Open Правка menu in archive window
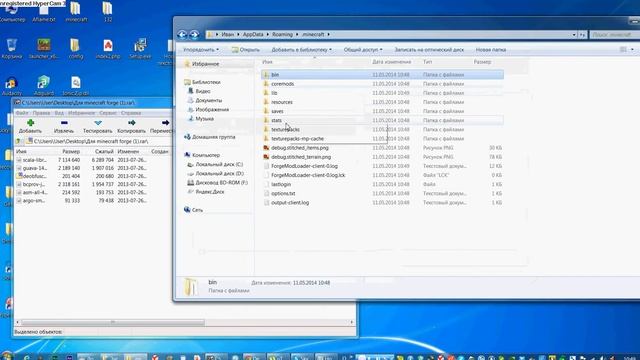This screenshot has height=360, width=640. [x=41, y=113]
